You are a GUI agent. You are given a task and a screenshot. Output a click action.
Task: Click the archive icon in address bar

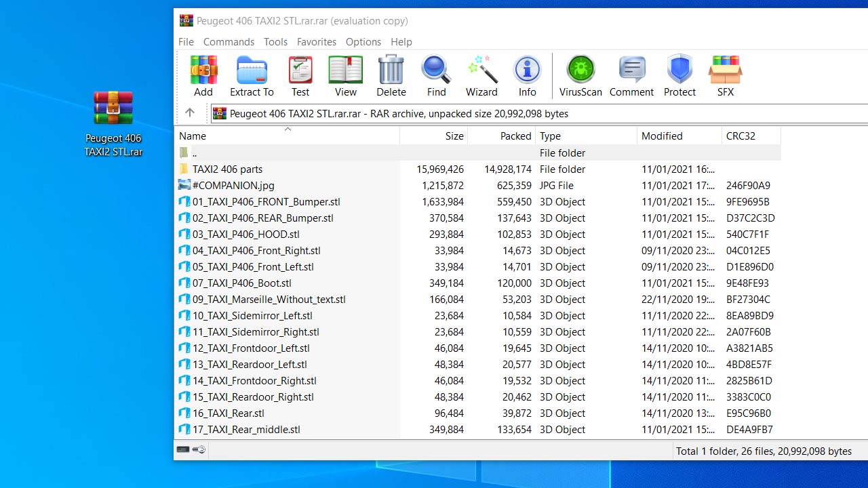click(x=220, y=113)
